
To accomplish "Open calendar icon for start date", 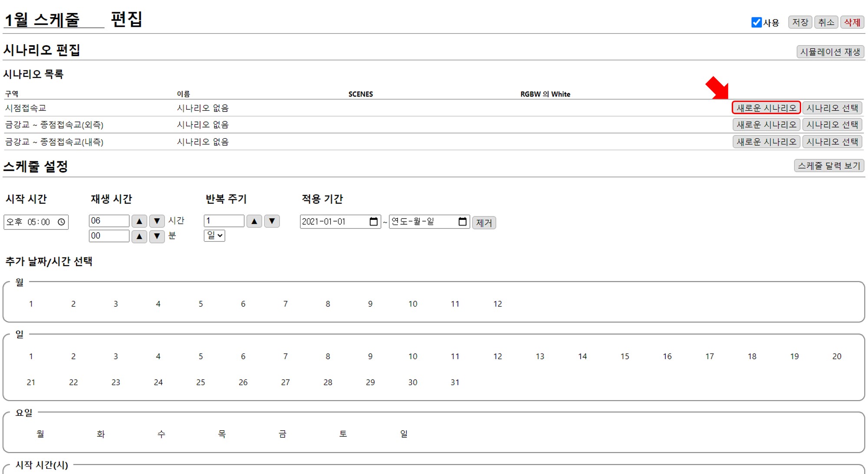I will click(374, 222).
